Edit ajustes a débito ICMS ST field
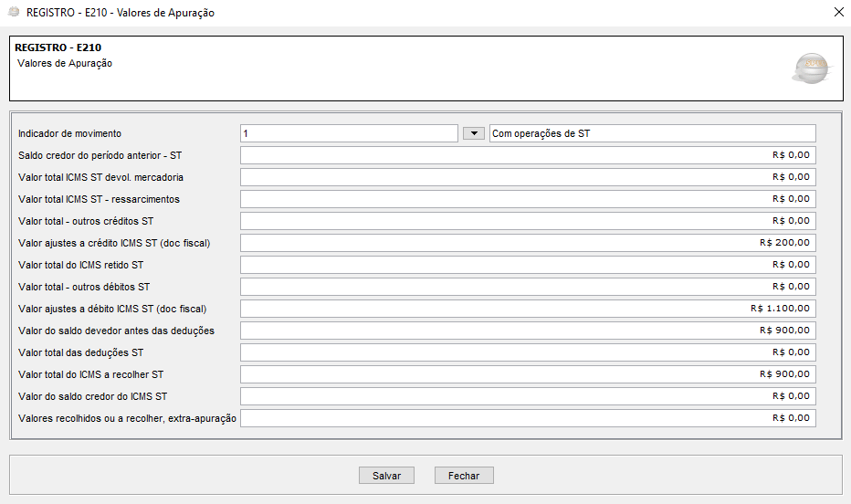Screen dimensions: 851x504 pyautogui.click(x=527, y=309)
